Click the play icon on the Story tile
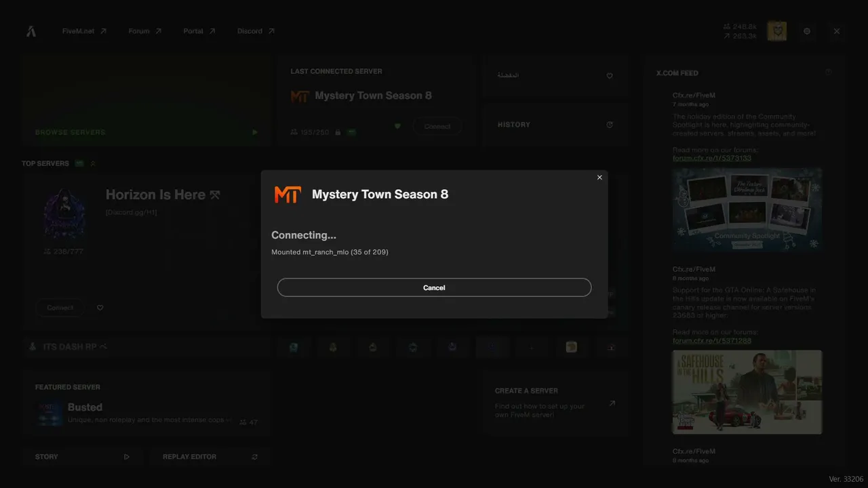Image resolution: width=868 pixels, height=488 pixels. tap(127, 457)
